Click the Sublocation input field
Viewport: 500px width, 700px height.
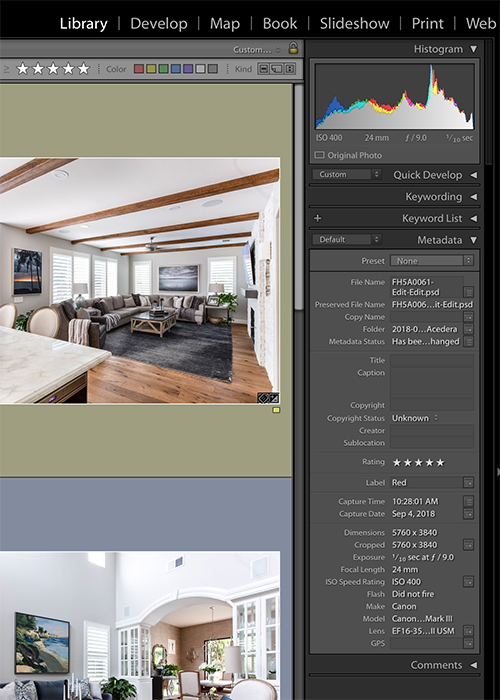(432, 443)
